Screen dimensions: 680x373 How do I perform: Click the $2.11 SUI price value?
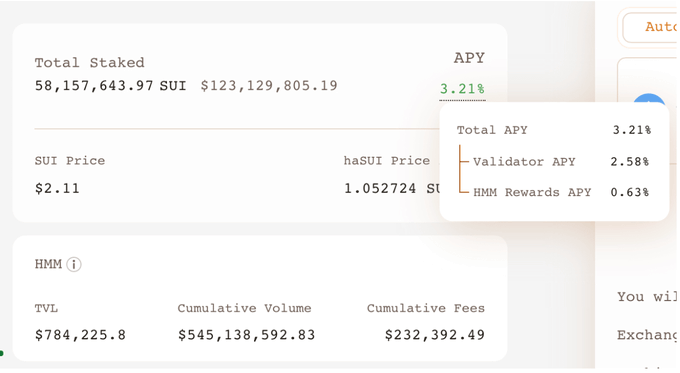(57, 188)
